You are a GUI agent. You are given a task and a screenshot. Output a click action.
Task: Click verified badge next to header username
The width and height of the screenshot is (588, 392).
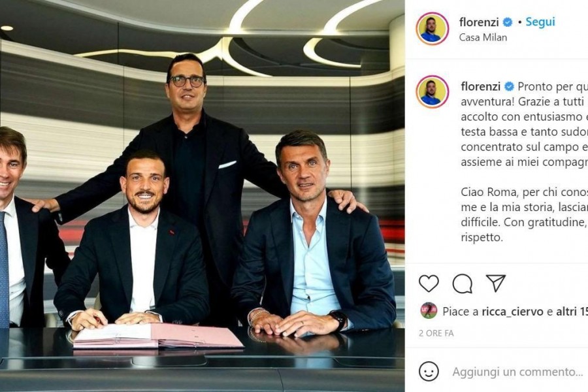pos(508,22)
